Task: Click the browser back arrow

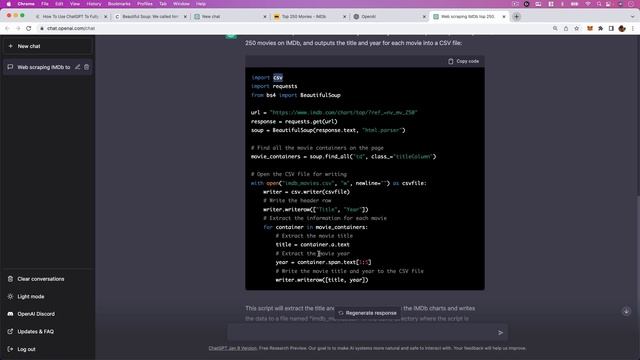Action: [x=7, y=28]
